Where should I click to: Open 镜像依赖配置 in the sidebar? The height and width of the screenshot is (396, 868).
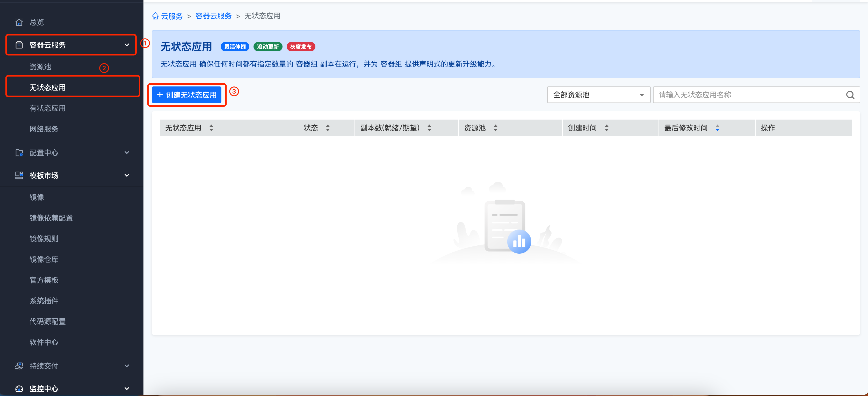pyautogui.click(x=51, y=218)
